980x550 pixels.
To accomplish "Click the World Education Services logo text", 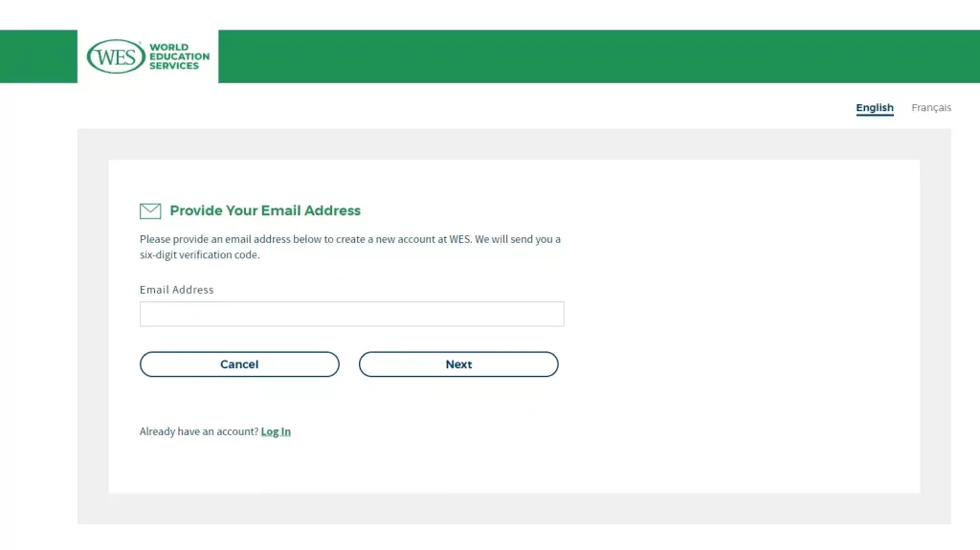I will [x=179, y=56].
